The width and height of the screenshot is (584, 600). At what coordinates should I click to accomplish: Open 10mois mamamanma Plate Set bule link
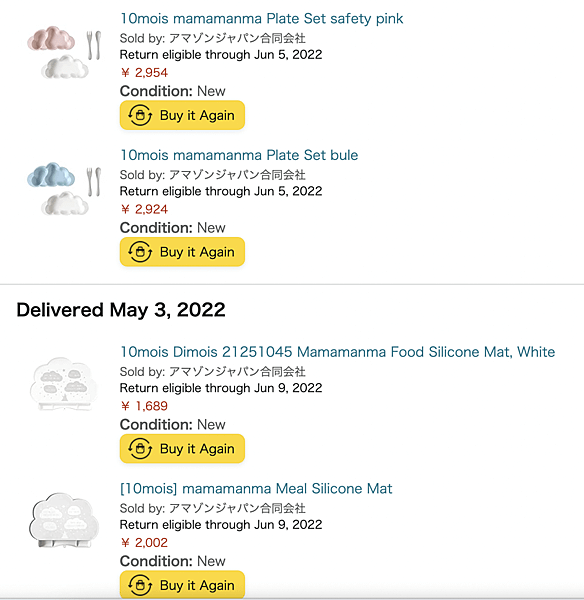coord(239,155)
